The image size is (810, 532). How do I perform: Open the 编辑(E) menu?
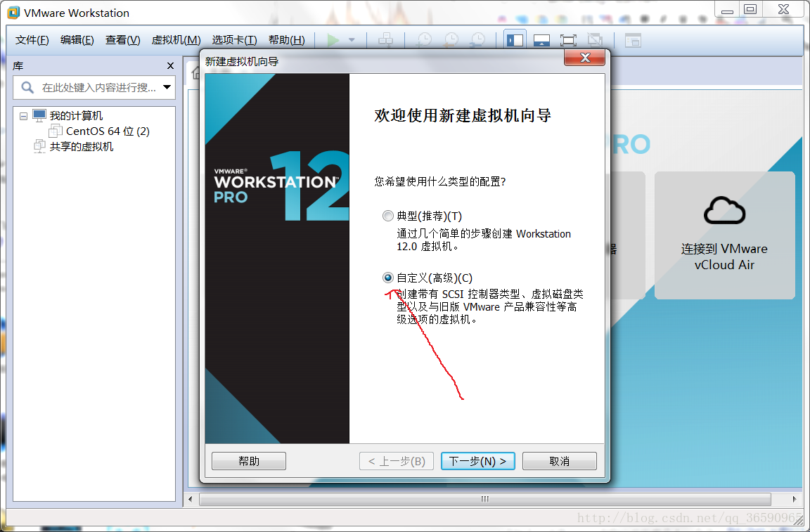click(77, 40)
